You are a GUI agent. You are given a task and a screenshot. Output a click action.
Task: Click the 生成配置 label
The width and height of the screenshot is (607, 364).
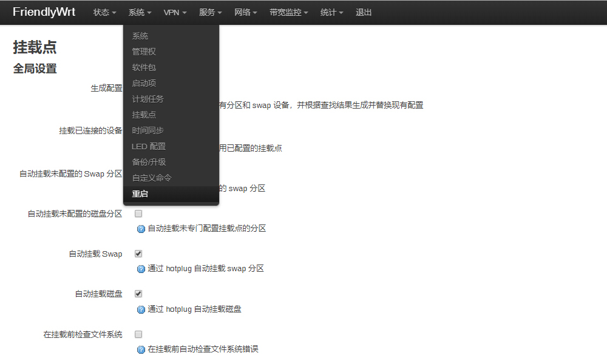coord(106,88)
